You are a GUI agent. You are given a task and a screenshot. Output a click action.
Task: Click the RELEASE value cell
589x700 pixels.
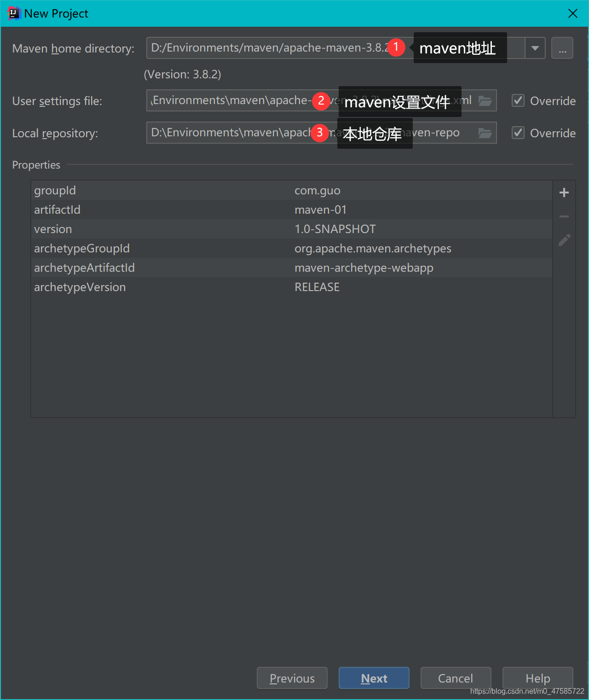coord(317,287)
